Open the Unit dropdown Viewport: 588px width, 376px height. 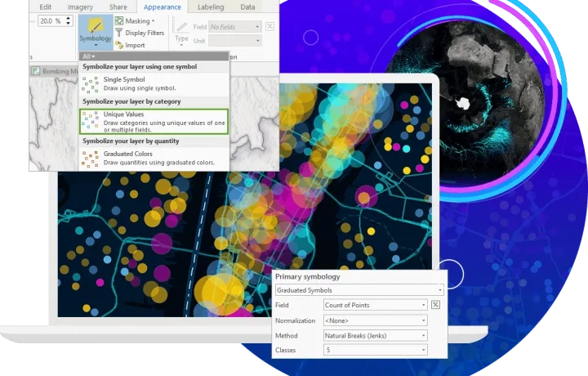[x=234, y=41]
